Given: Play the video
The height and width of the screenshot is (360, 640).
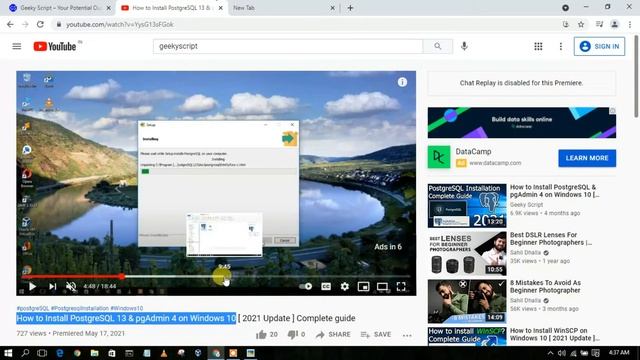Looking at the screenshot, I should point(32,287).
